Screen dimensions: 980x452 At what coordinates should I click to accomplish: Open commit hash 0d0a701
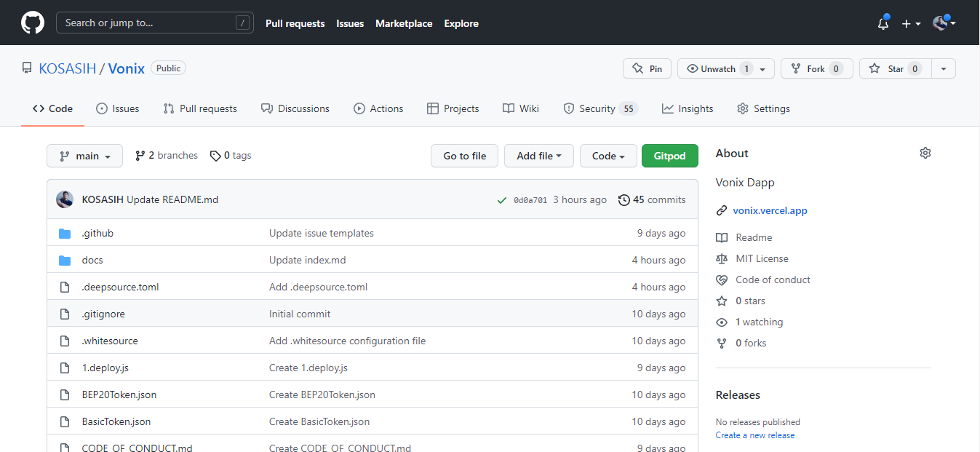coord(530,200)
